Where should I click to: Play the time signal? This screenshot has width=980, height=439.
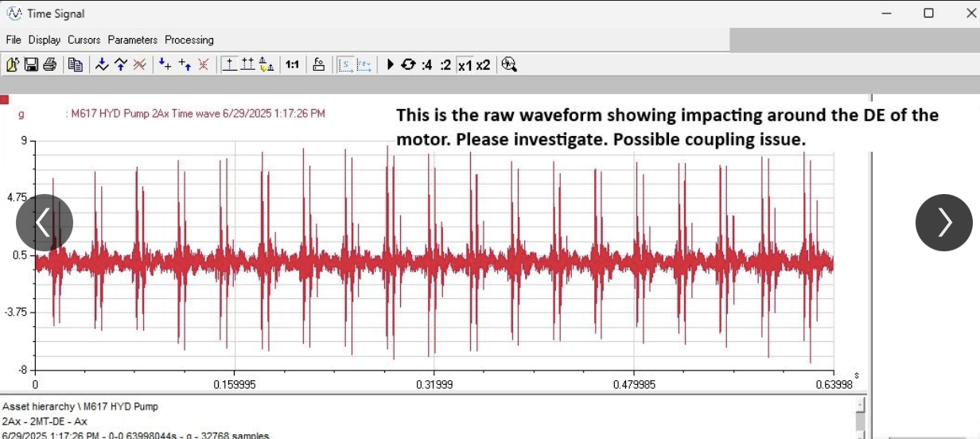[x=391, y=64]
